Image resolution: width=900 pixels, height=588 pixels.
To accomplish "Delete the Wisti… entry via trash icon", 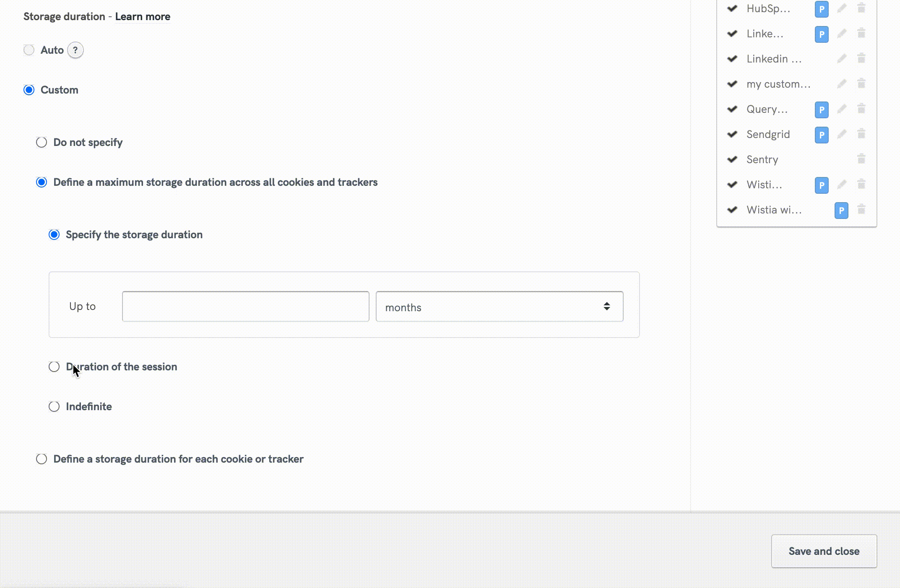I will (861, 185).
